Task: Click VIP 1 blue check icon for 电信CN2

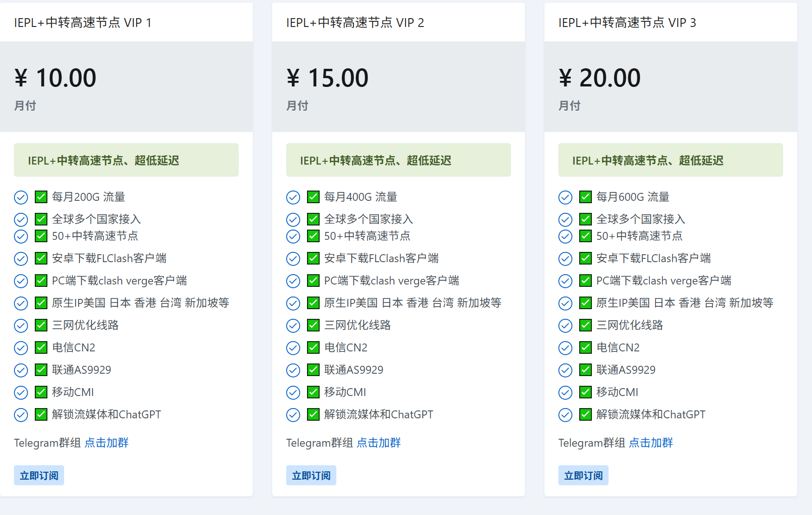Action: (x=21, y=348)
